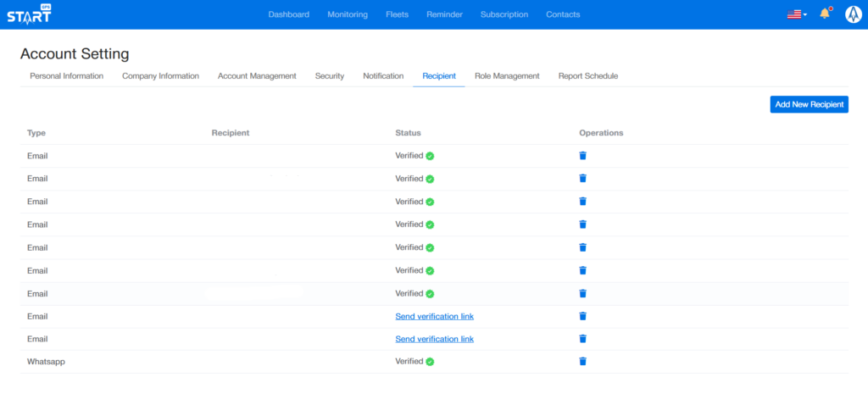This screenshot has width=868, height=410.
Task: Open the notifications bell
Action: 824,14
